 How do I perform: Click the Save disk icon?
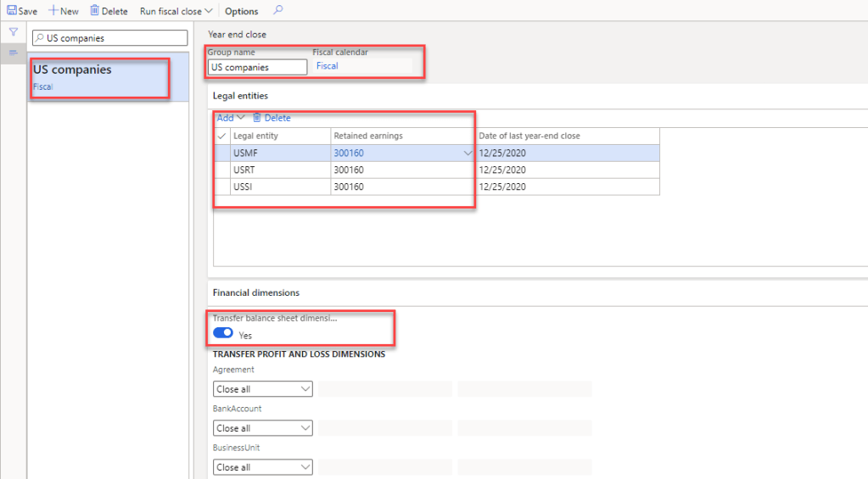click(x=12, y=11)
